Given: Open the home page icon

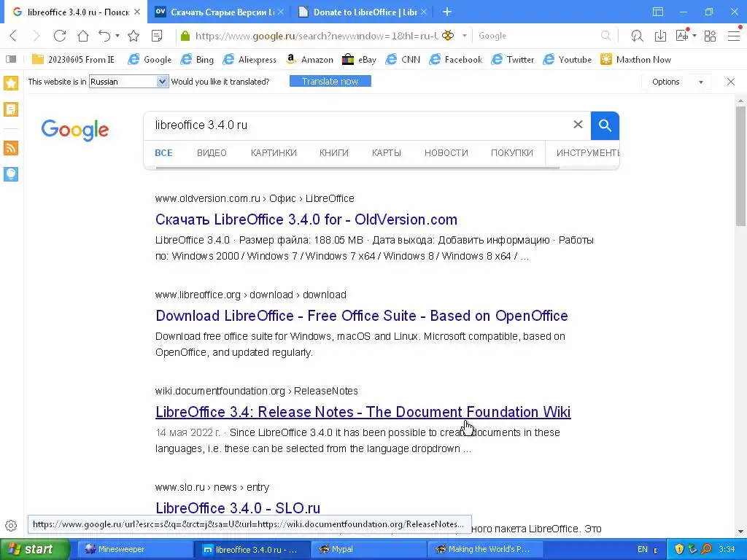Looking at the screenshot, I should click(83, 36).
